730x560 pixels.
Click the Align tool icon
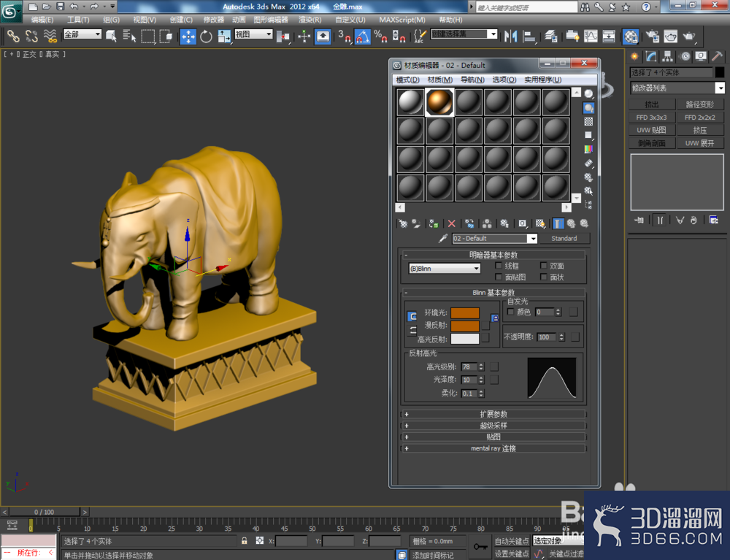(x=529, y=37)
